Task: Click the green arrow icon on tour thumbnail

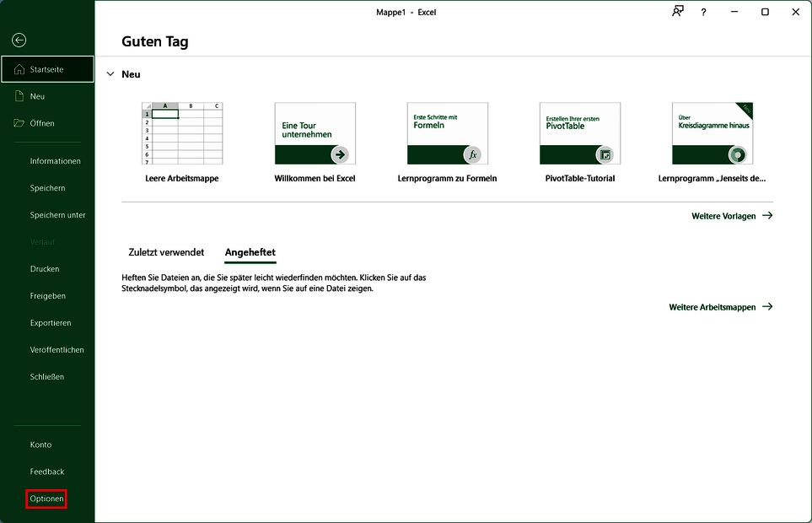Action: [341, 154]
